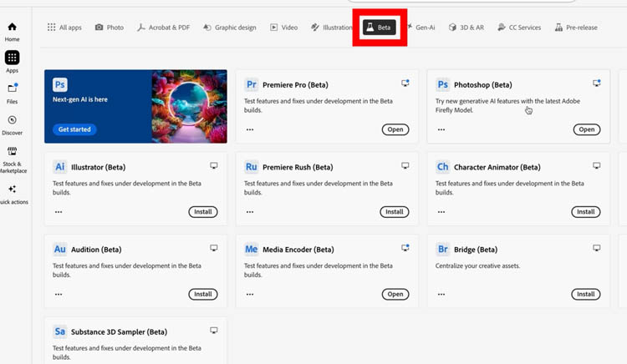627x364 pixels.
Task: Click the Next-gen AI banner artwork
Action: (x=189, y=107)
